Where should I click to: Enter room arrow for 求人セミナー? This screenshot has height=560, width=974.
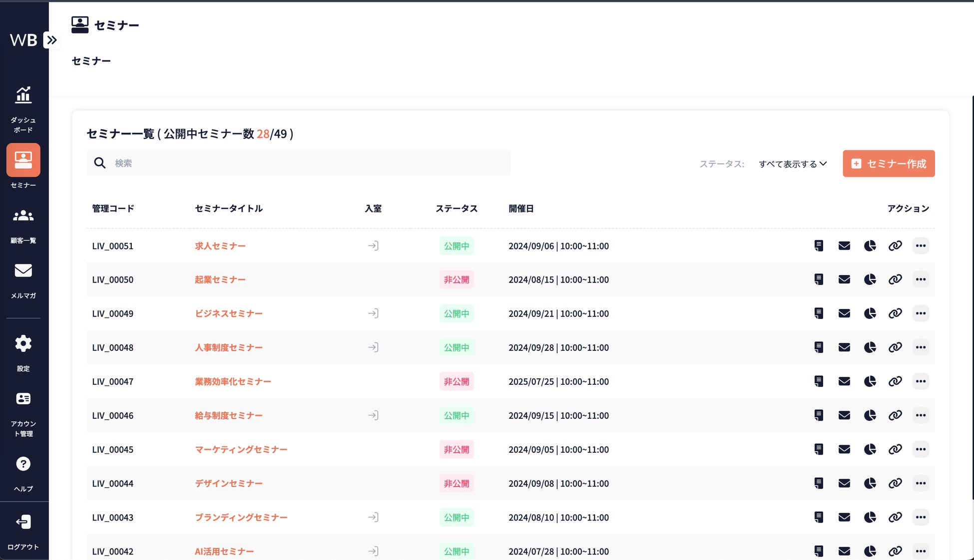tap(373, 246)
